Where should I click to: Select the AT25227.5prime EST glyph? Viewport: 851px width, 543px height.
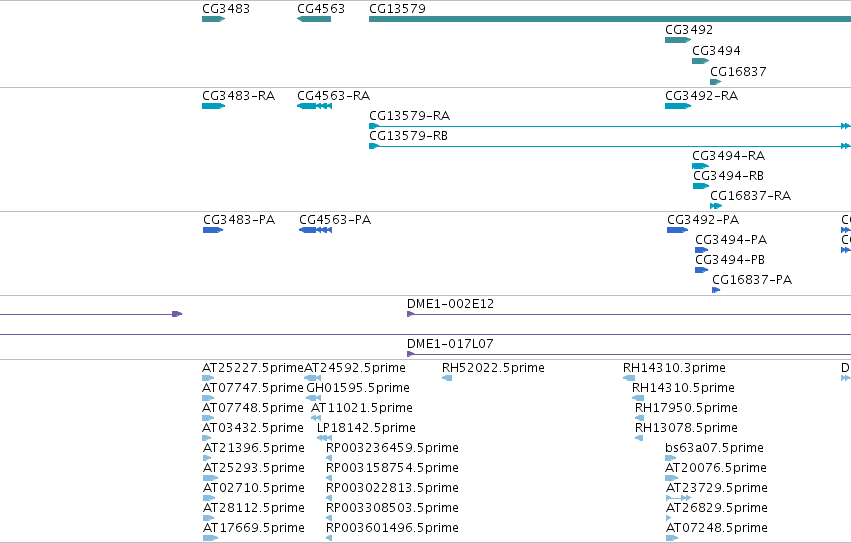pos(208,378)
